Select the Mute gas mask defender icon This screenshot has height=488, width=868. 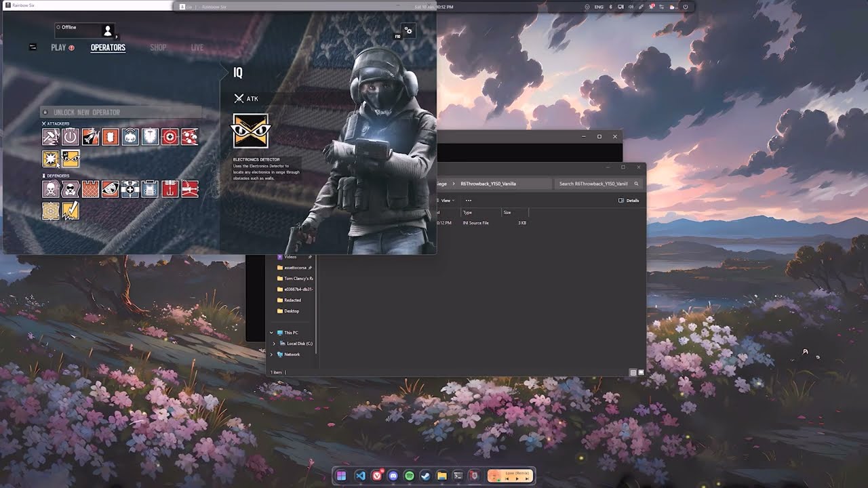pyautogui.click(x=71, y=189)
